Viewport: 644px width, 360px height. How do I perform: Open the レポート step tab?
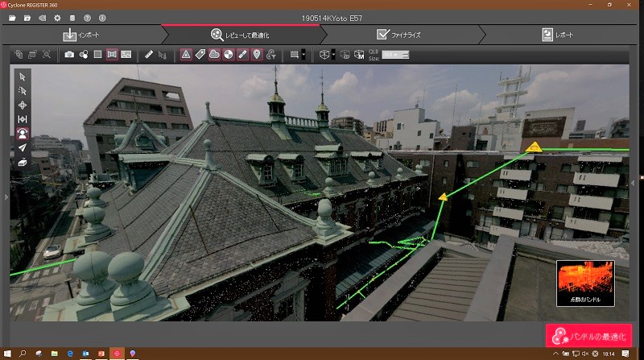559,35
